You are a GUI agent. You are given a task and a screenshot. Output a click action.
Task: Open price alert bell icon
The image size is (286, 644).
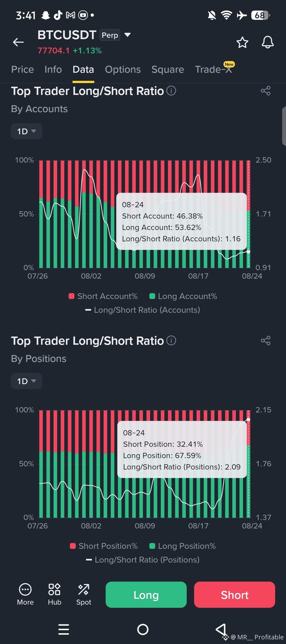point(268,42)
